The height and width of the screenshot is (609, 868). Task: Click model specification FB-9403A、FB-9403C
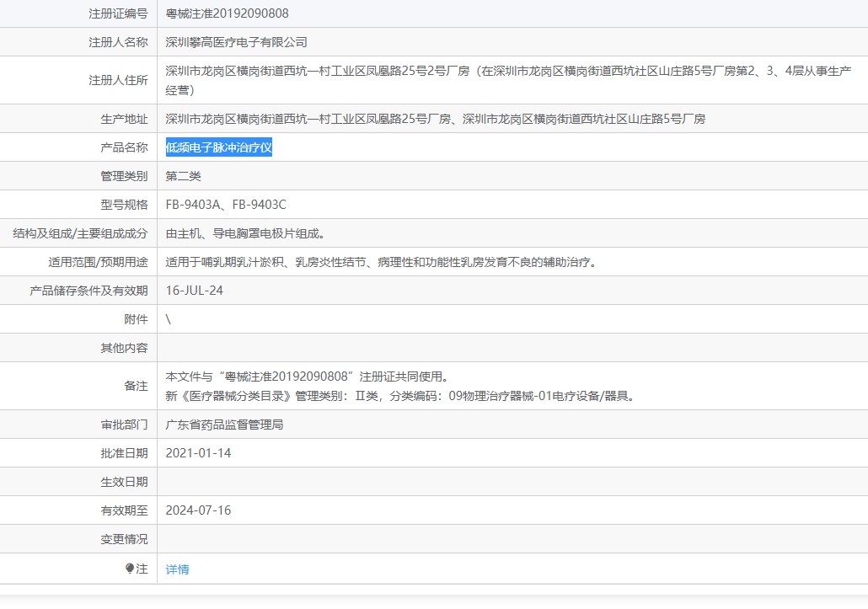pos(226,205)
